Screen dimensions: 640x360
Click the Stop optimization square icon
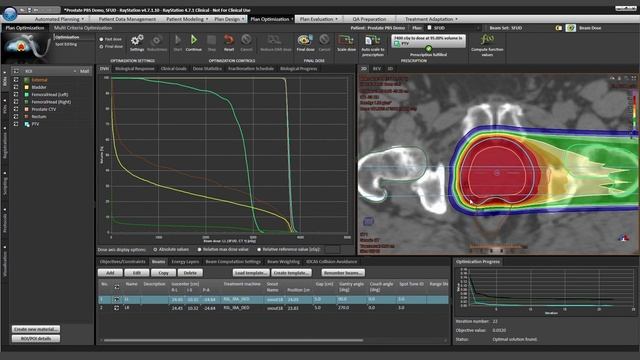pyautogui.click(x=211, y=40)
